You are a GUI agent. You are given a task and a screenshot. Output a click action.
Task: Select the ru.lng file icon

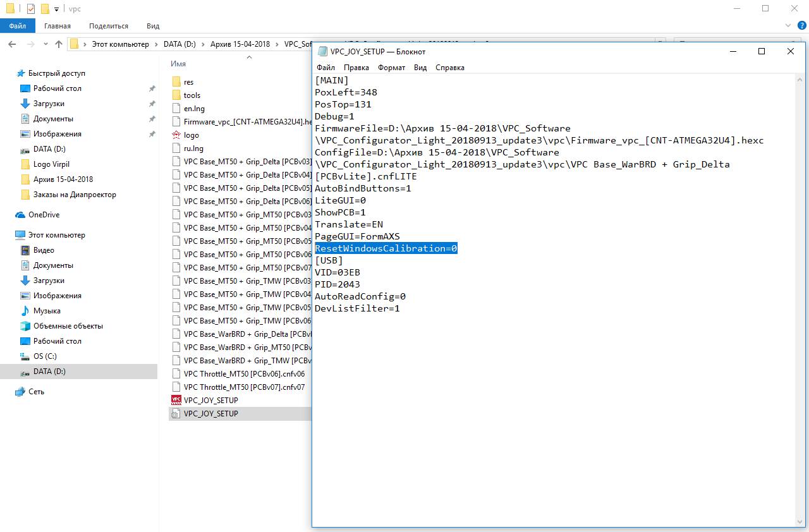pos(176,148)
